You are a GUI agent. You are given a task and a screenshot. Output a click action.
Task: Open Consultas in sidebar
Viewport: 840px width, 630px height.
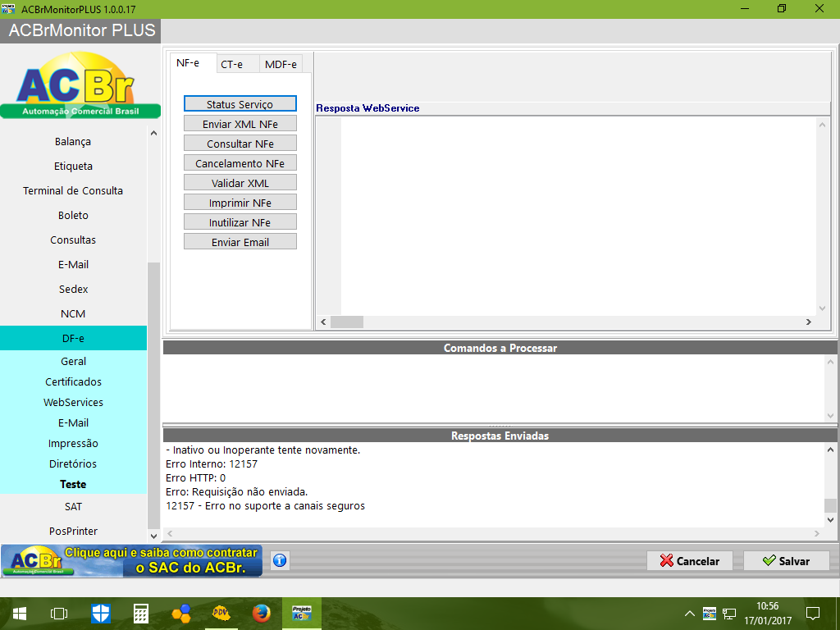tap(73, 240)
